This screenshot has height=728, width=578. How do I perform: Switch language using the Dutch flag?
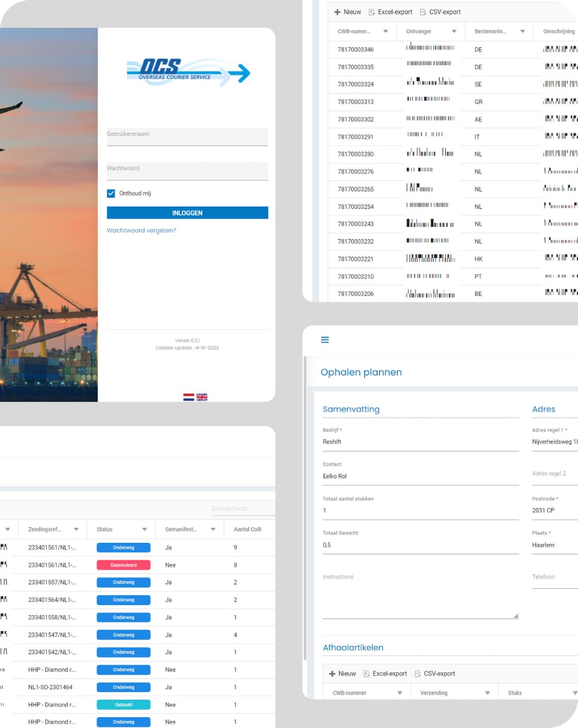click(x=188, y=397)
